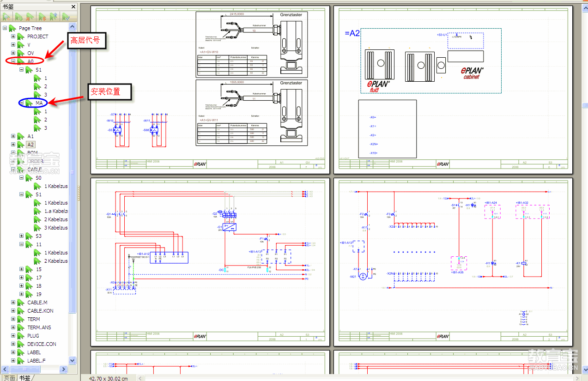Click the schematic page with motor -M21

click(x=453, y=262)
